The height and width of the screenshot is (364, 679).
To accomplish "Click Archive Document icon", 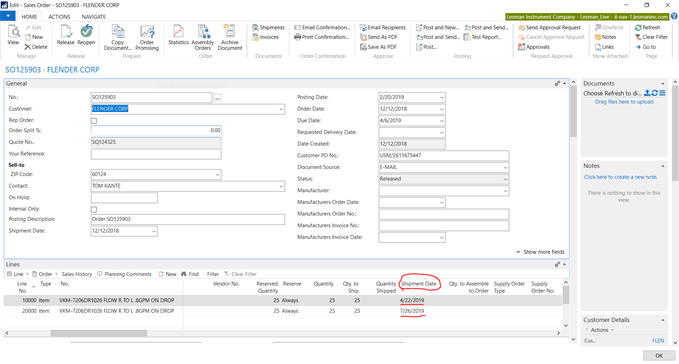I will (230, 38).
